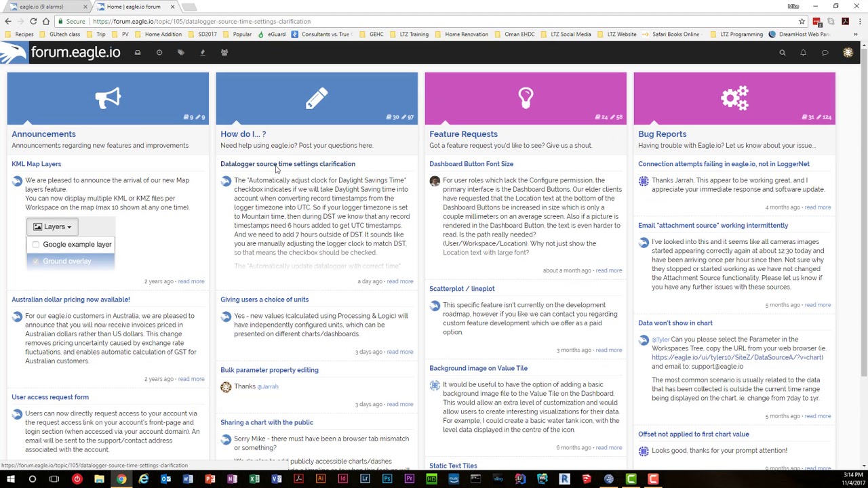The height and width of the screenshot is (488, 868).
Task: Open Word from the Windows taskbar
Action: [188, 479]
